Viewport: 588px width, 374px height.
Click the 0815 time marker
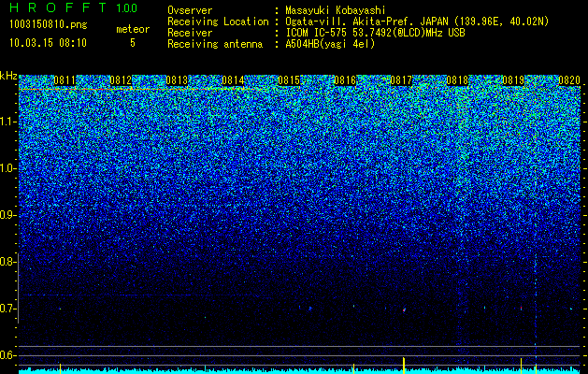click(x=289, y=80)
